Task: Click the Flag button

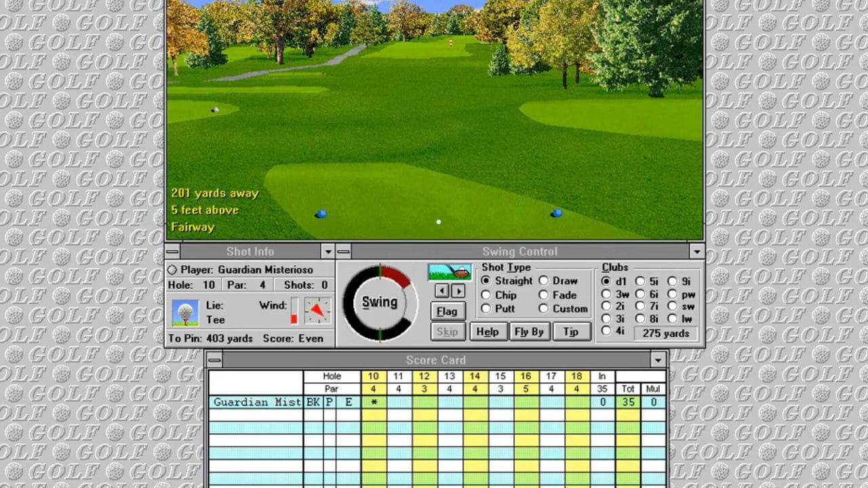Action: tap(447, 311)
